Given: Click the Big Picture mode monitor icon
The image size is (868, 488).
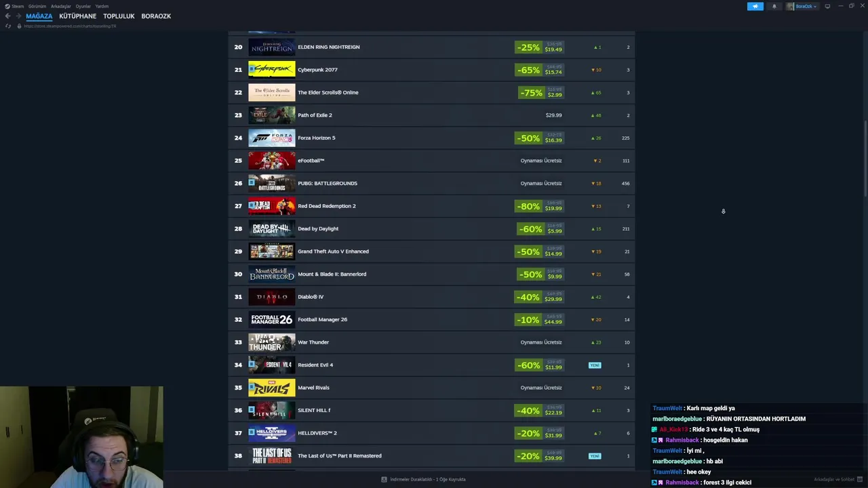Looking at the screenshot, I should 827,6.
